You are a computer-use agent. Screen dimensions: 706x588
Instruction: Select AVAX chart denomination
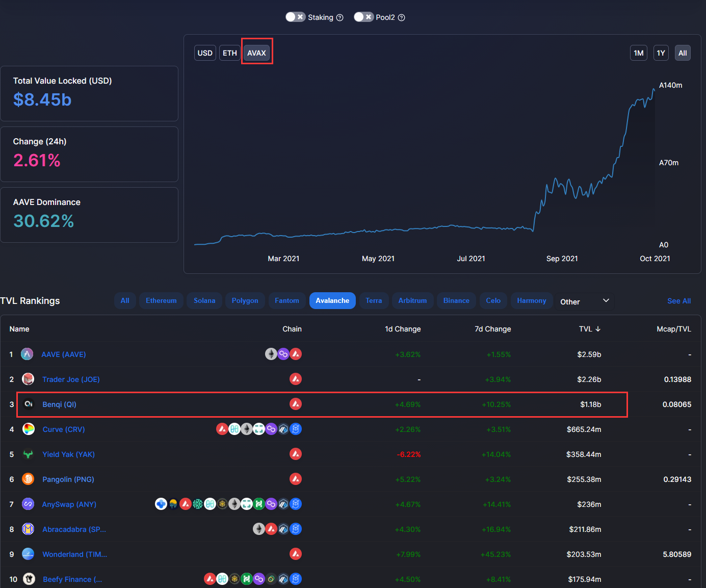coord(256,53)
